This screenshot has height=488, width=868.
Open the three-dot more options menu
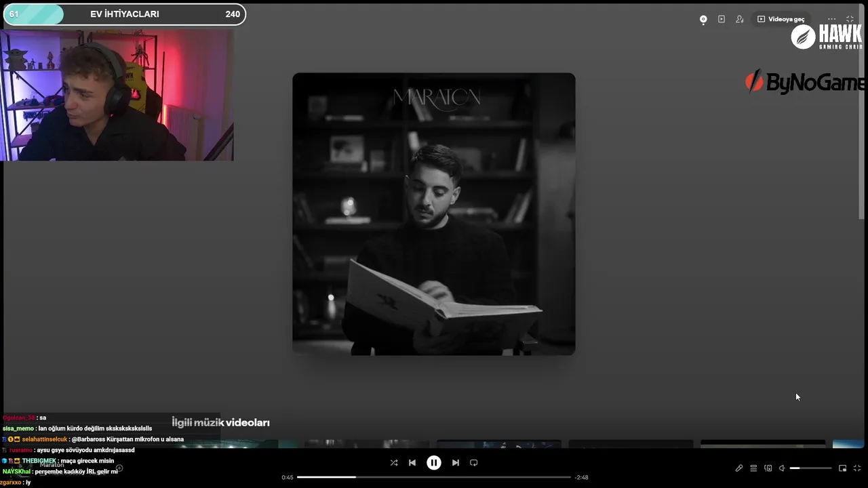(832, 19)
